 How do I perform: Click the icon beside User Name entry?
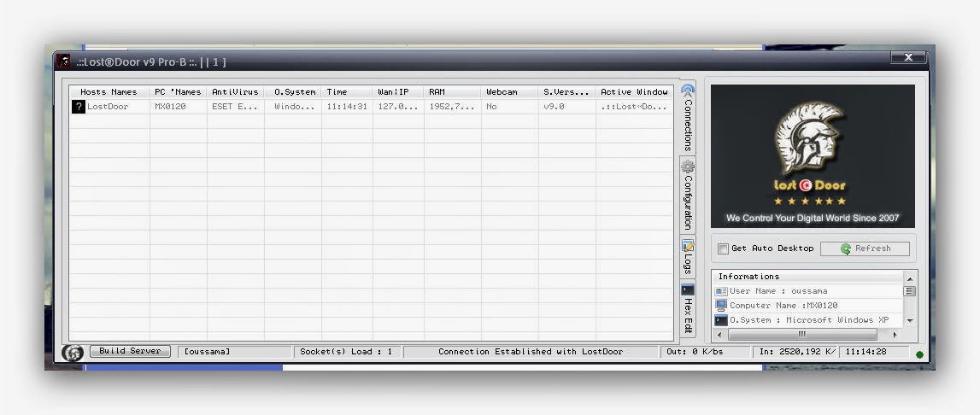click(x=721, y=291)
